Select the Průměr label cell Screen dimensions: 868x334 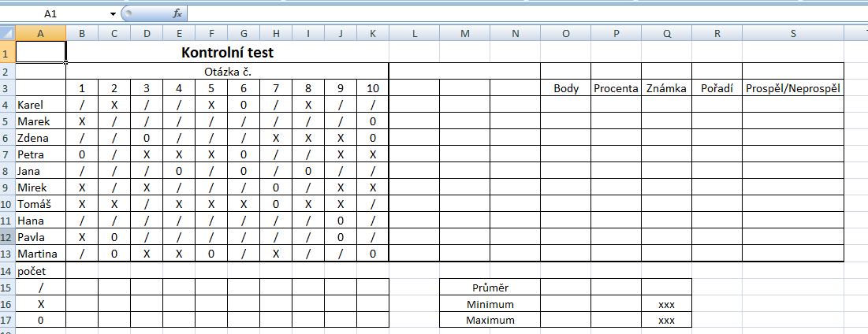click(490, 287)
